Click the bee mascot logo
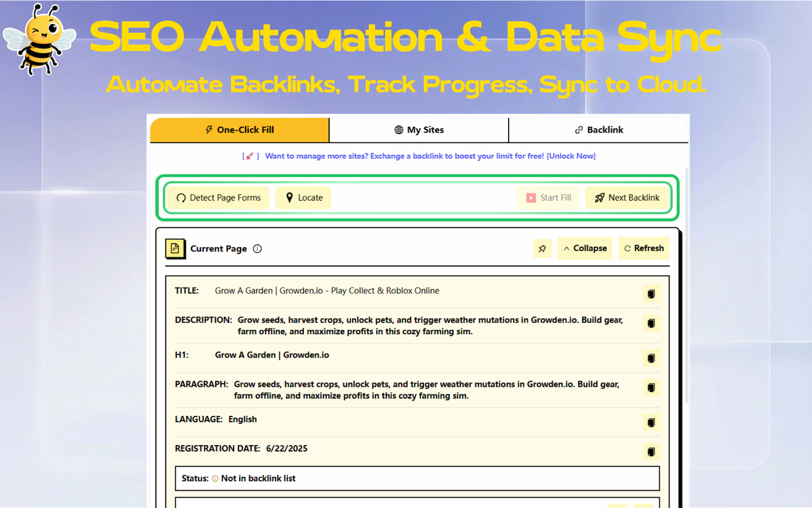Viewport: 812px width, 508px height. click(x=39, y=39)
